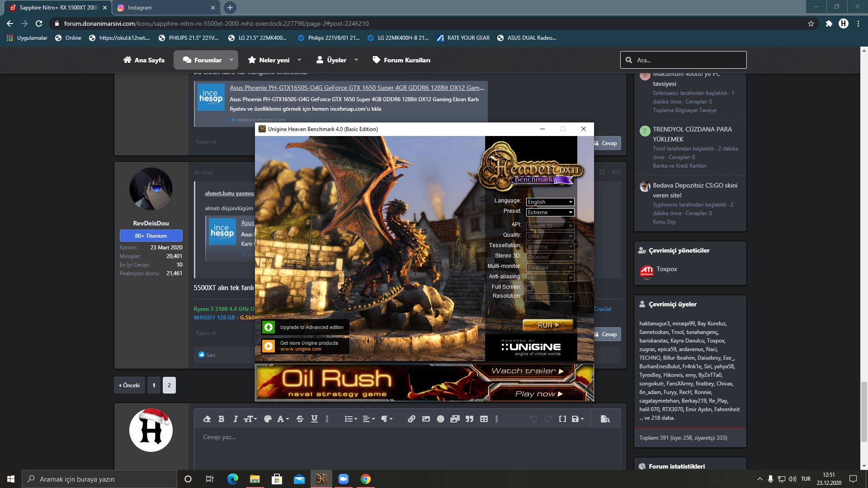Image resolution: width=868 pixels, height=488 pixels.
Task: Bookmark this page with the star icon
Action: [x=811, y=23]
